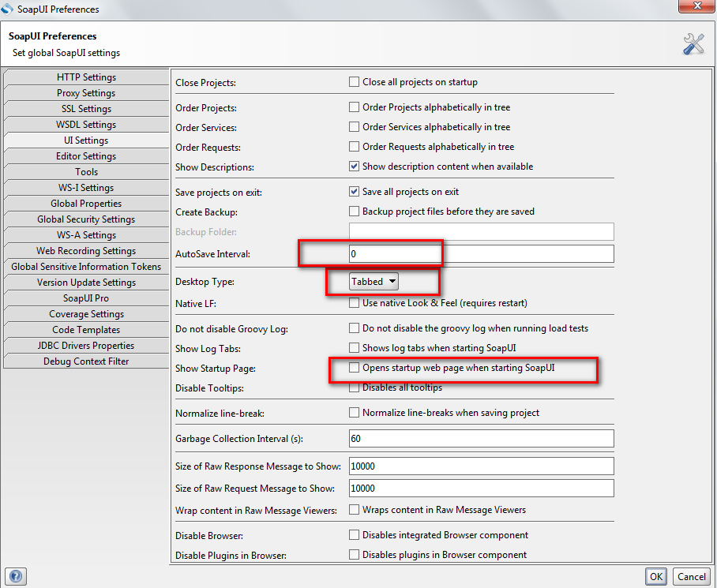Click the 'Set global SoapUI settings' text
The width and height of the screenshot is (717, 588).
tap(66, 53)
